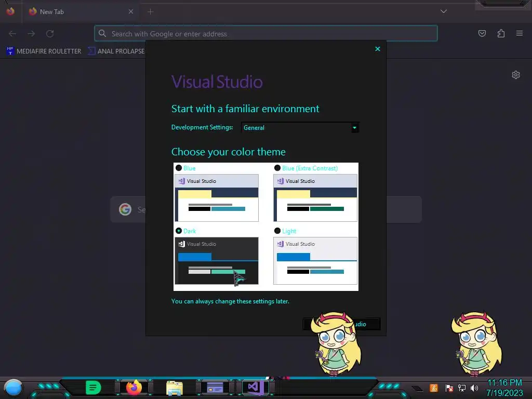Screen dimensions: 532x399
Task: Open Firefox from the taskbar
Action: (x=134, y=388)
